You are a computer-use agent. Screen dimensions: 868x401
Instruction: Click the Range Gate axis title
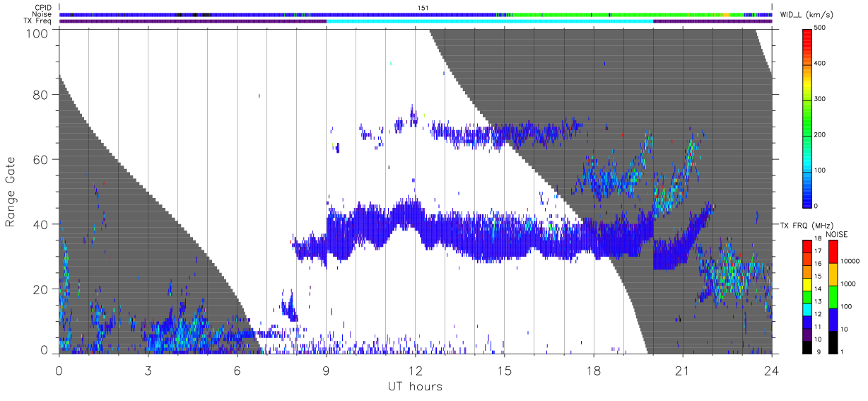point(11,191)
